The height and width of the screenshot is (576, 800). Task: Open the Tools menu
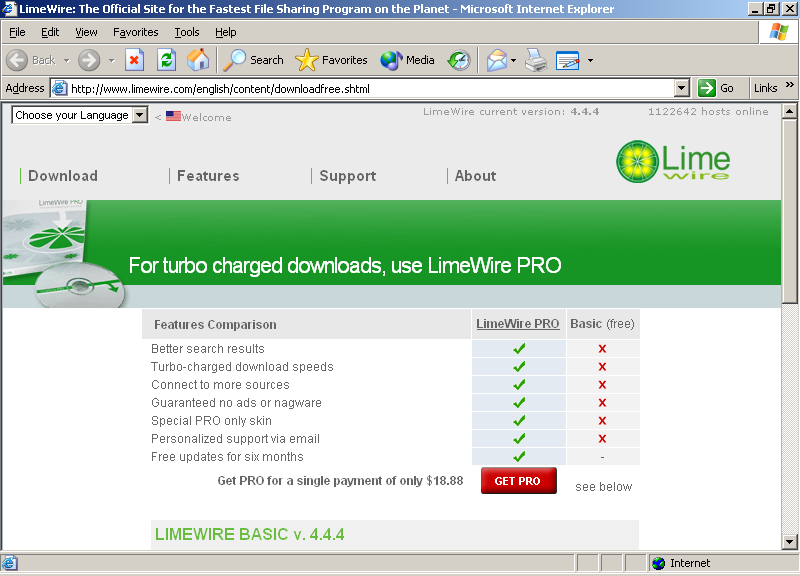pos(187,32)
